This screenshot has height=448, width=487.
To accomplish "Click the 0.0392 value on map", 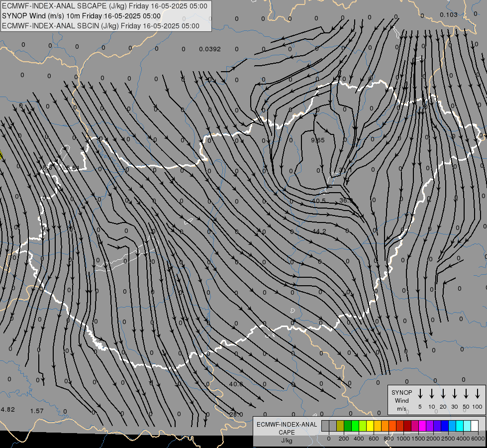I will tap(210, 49).
